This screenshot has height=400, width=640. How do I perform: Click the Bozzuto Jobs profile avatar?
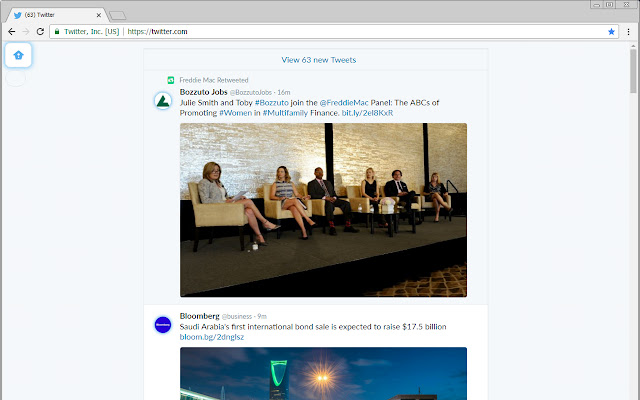click(163, 101)
